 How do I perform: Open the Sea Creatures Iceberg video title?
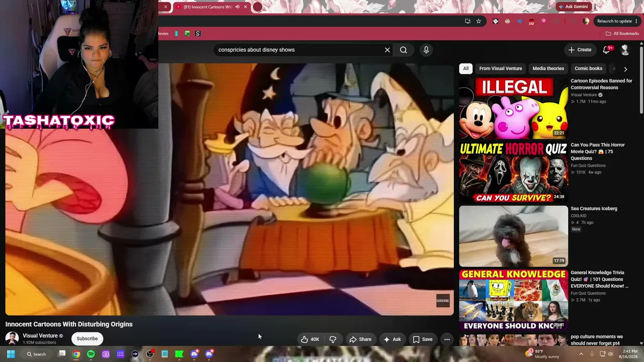pos(594,209)
